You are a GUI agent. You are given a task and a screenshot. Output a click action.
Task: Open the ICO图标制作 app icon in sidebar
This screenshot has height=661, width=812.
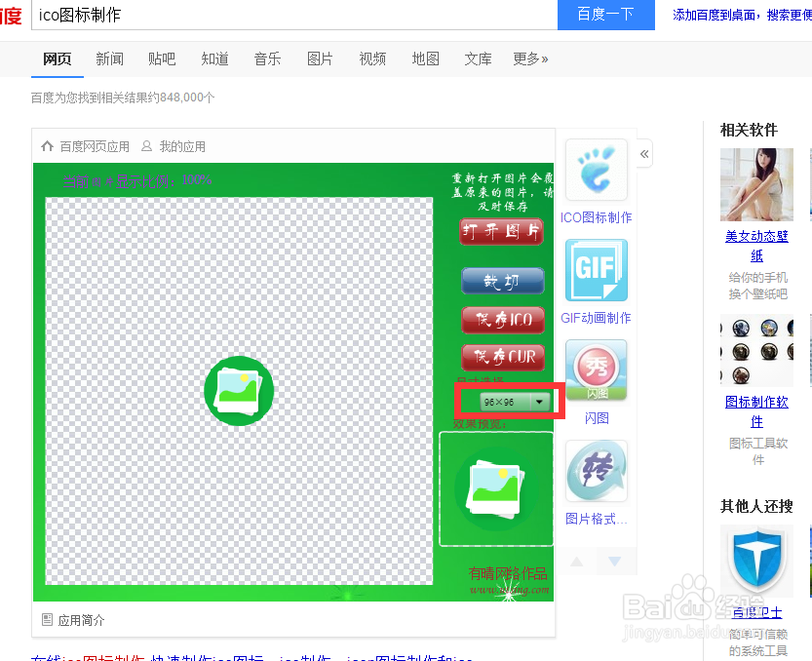coord(596,170)
